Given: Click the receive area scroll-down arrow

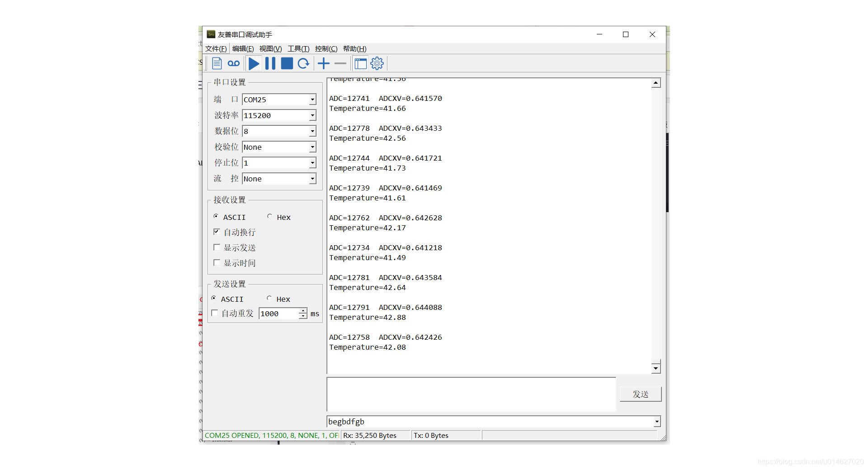Looking at the screenshot, I should tap(656, 368).
